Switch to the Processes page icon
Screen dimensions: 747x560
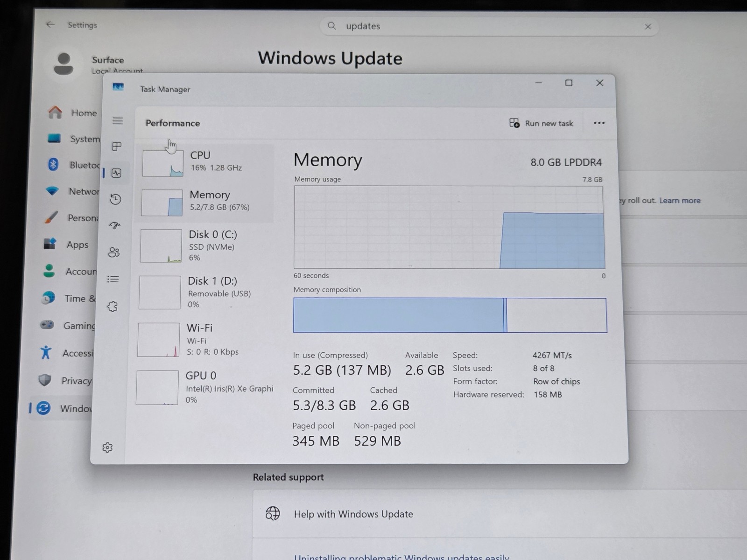117,147
